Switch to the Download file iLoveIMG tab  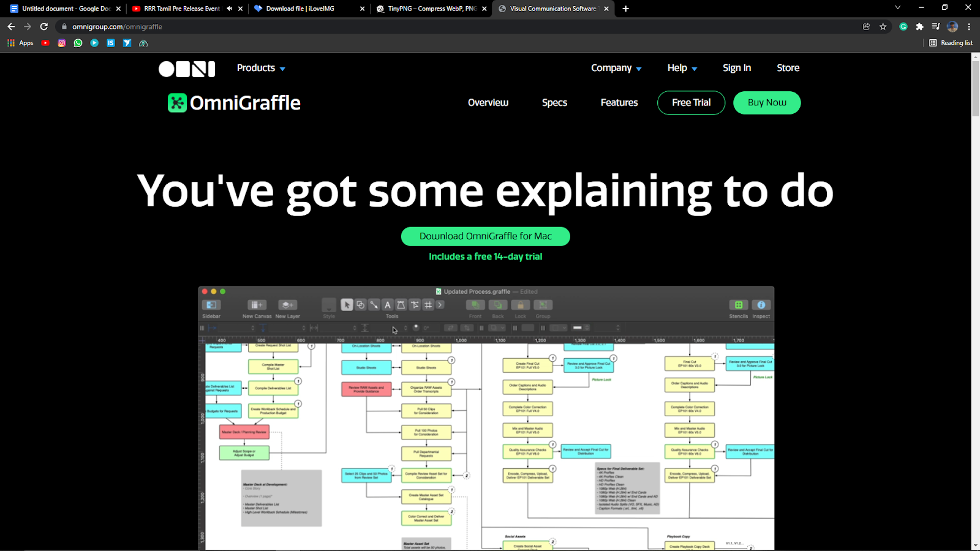click(300, 9)
